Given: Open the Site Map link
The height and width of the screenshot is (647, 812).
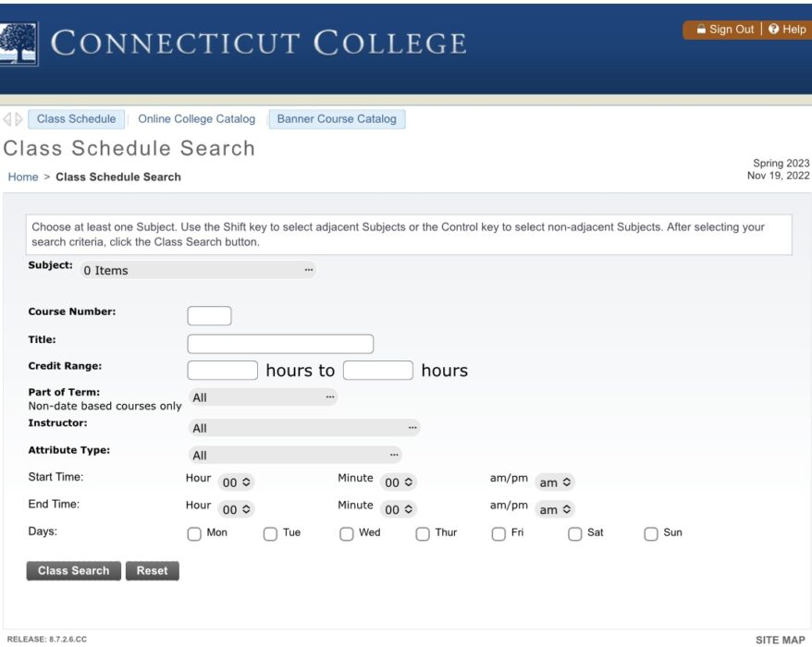Looking at the screenshot, I should coord(780,640).
